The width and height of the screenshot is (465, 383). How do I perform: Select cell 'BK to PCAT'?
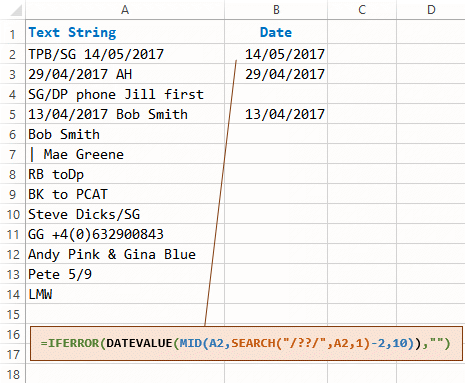(x=125, y=194)
